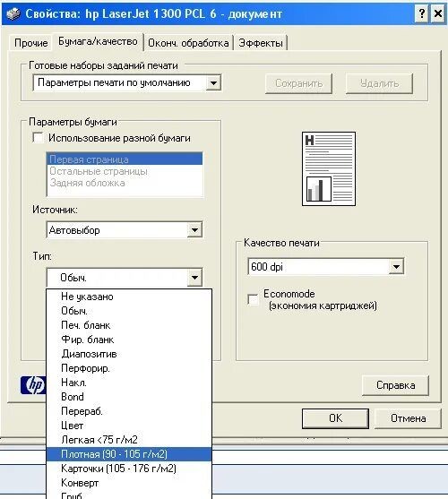Image resolution: width=448 pixels, height=499 pixels.
Task: Confirm with the OK button
Action: [335, 418]
